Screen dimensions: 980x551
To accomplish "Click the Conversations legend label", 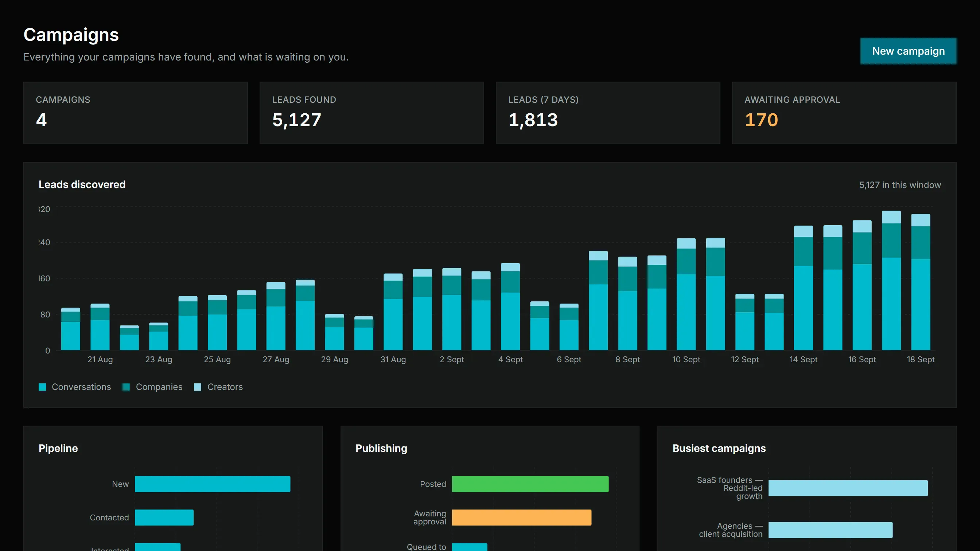I will point(81,387).
